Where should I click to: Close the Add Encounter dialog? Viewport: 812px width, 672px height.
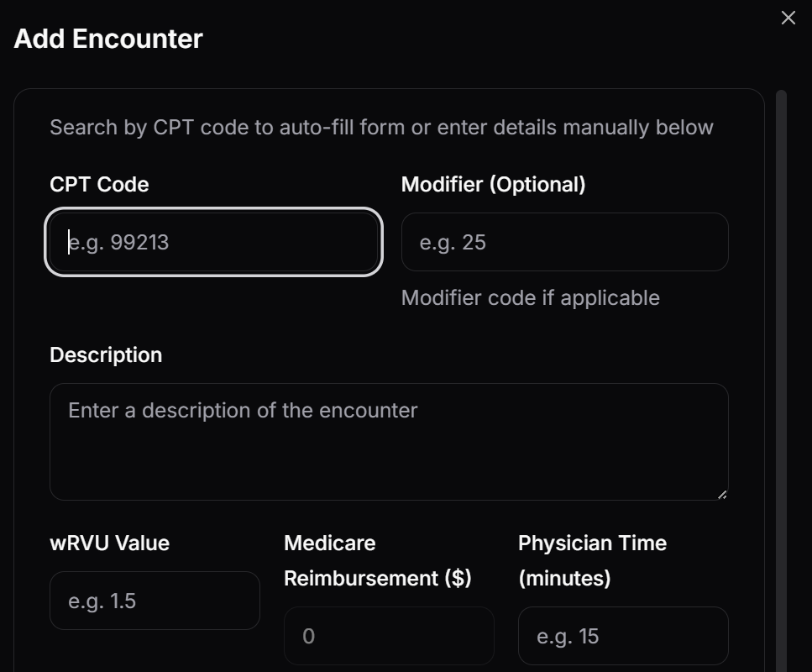[x=788, y=18]
